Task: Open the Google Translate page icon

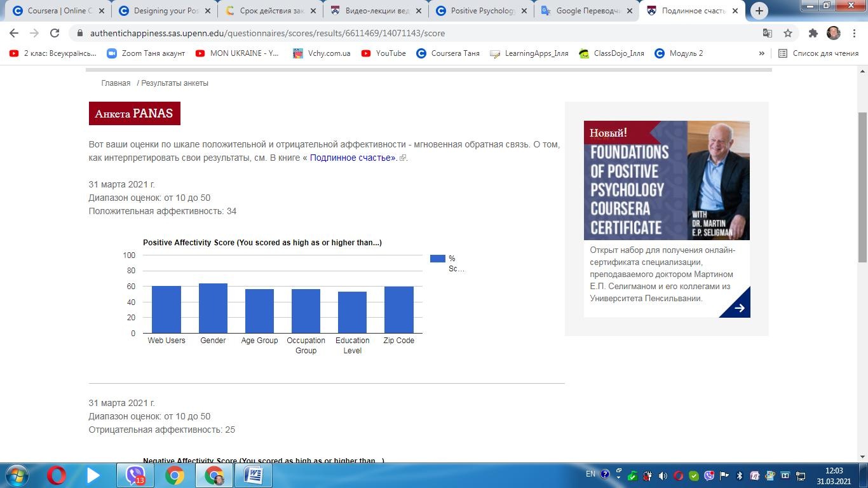Action: 768,33
